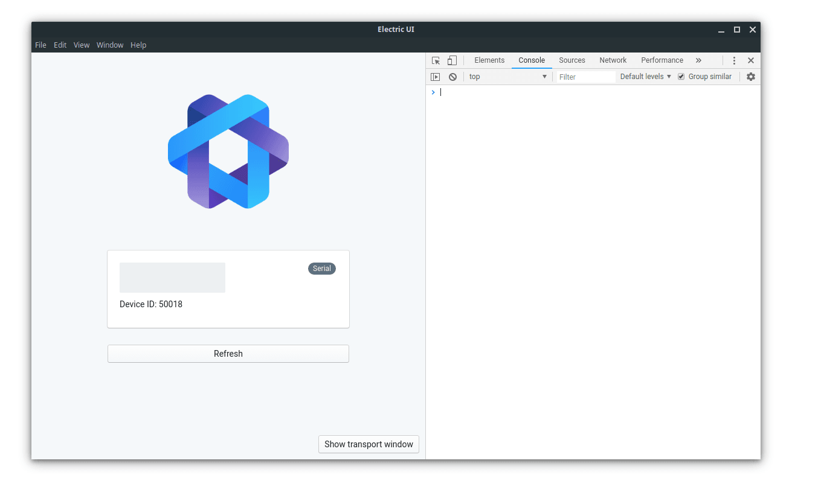Viewport: 821px width, 504px height.
Task: Expand the Default levels dropdown
Action: coord(645,77)
